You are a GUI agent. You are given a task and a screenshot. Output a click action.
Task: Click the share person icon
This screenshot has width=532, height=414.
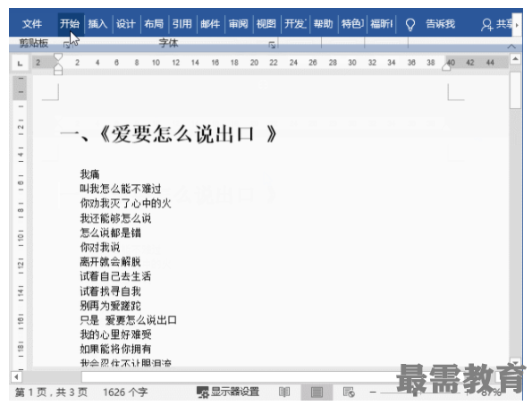[x=486, y=24]
